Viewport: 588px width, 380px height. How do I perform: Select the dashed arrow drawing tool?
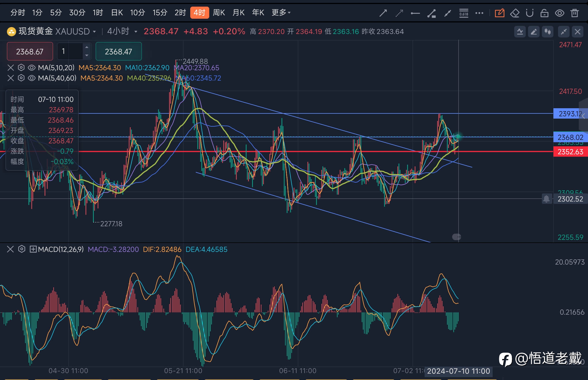click(x=399, y=13)
